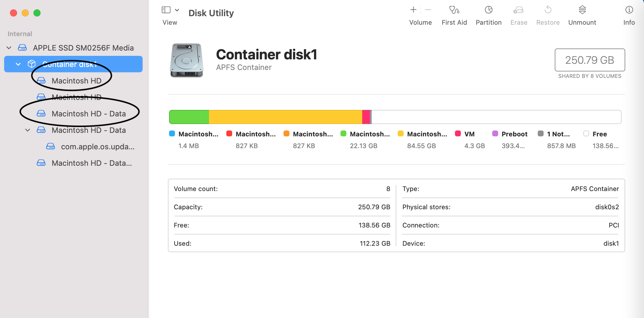644x318 pixels.
Task: Collapse APPLE SSD SM0256F Media tree
Action: pos(9,48)
